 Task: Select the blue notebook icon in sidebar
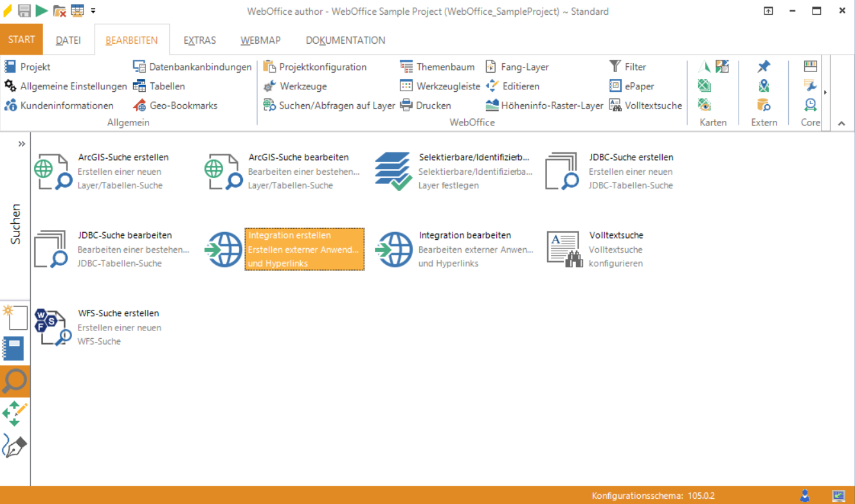(x=14, y=348)
